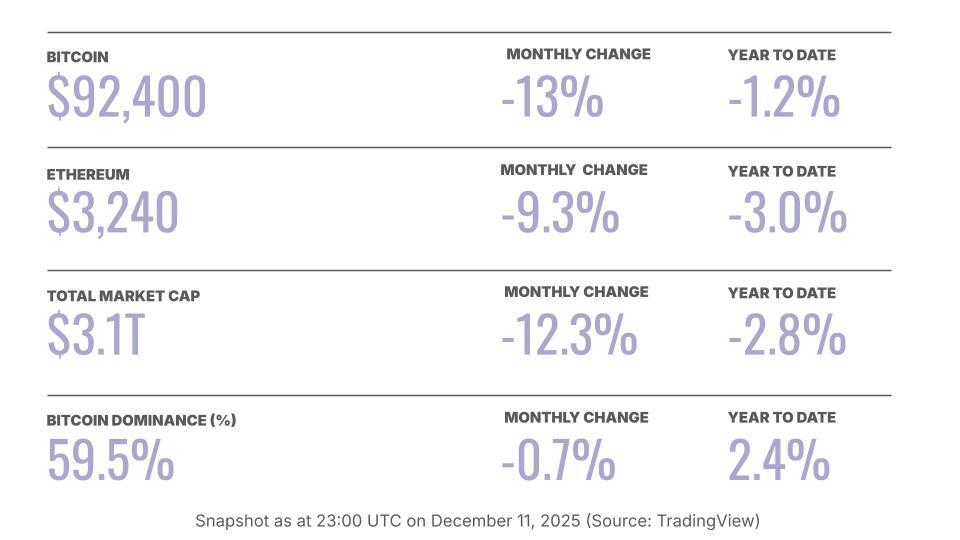Click MONTHLY CHANGE header in Total Market Cap row
The width and height of the screenshot is (960, 540).
(x=576, y=292)
